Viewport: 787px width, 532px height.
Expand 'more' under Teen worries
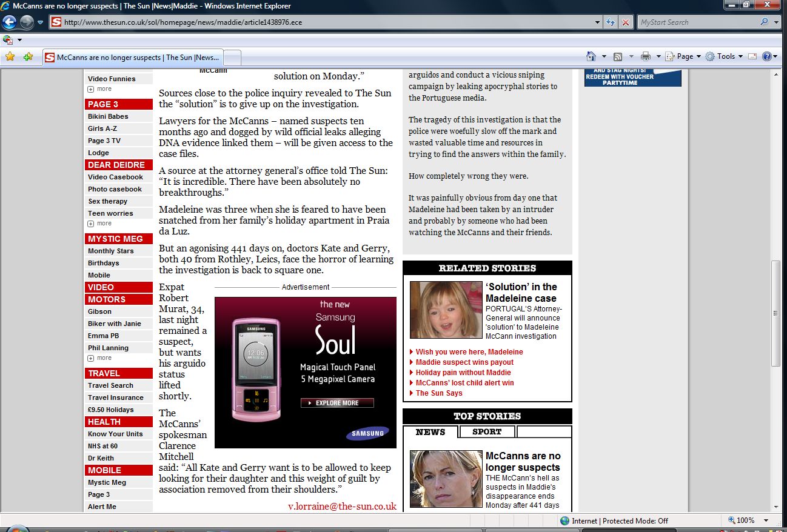coord(100,224)
